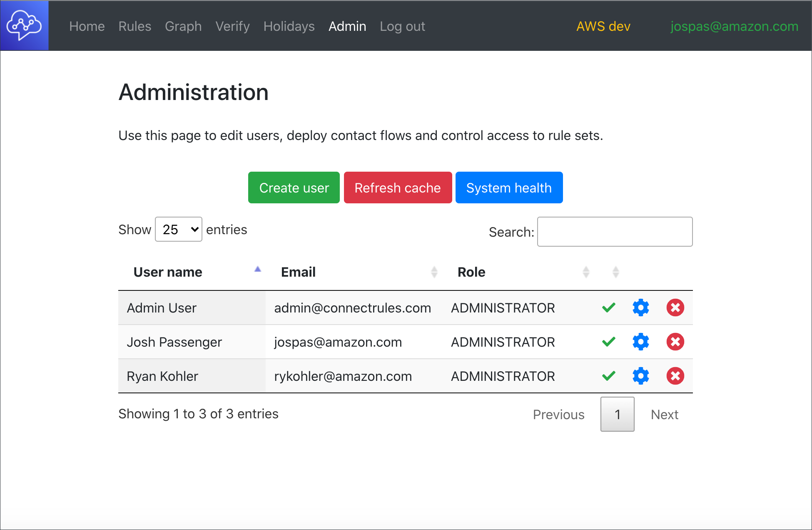The width and height of the screenshot is (812, 530).
Task: Toggle Admin User active status checkmark
Action: (x=608, y=308)
